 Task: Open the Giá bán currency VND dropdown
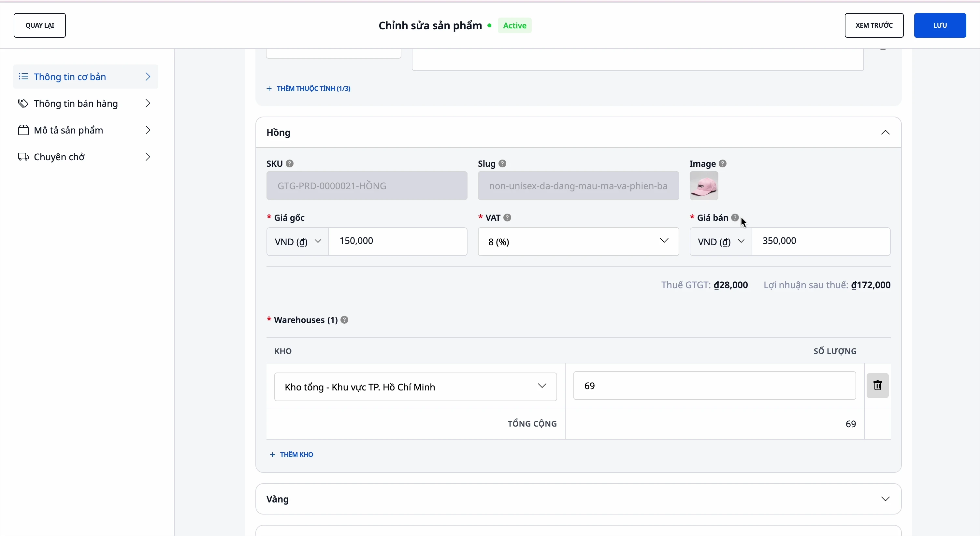(x=721, y=242)
